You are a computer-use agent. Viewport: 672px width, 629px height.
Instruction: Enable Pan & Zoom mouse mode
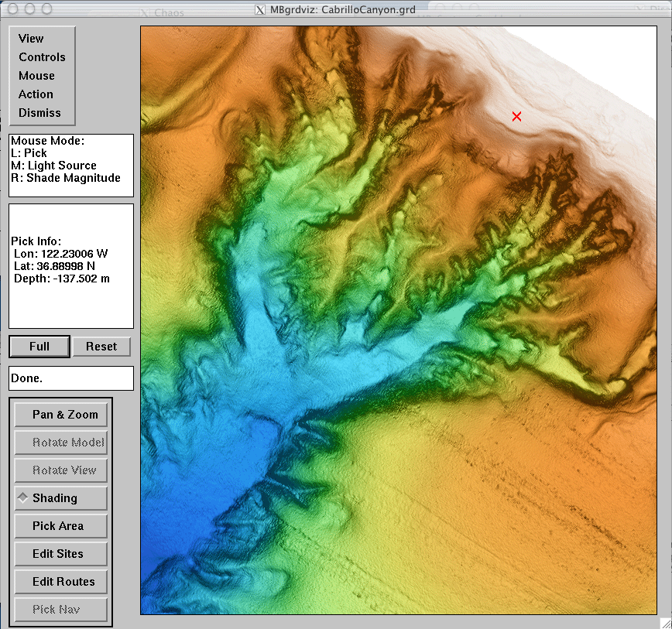tap(61, 415)
